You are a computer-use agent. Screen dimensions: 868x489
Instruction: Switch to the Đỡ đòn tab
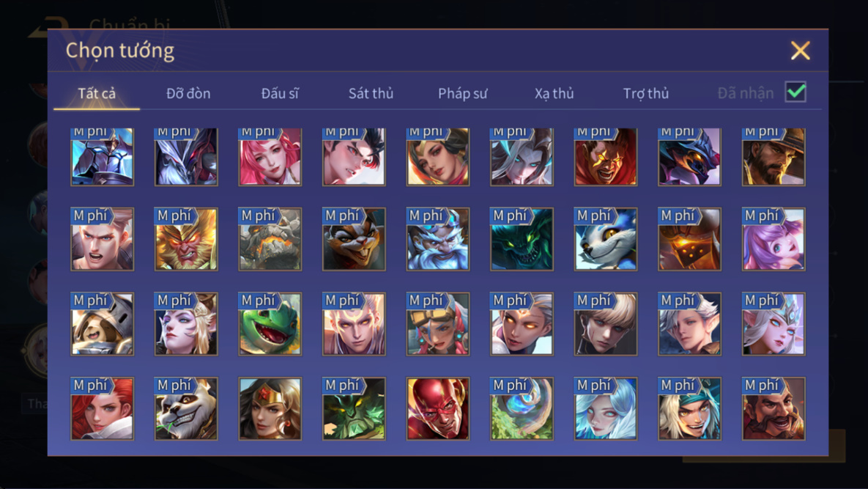(x=188, y=93)
